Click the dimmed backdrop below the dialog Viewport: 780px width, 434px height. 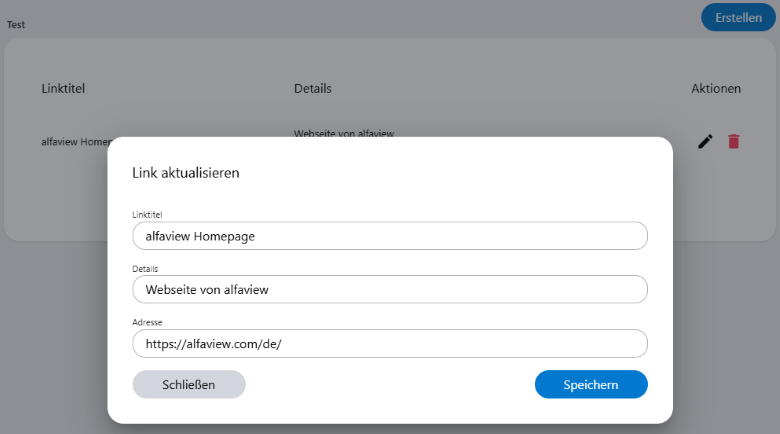390,428
